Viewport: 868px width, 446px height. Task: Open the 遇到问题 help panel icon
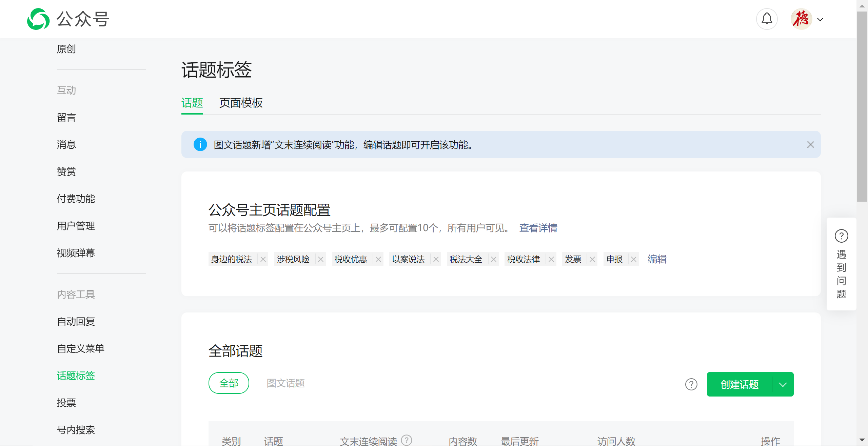(841, 236)
